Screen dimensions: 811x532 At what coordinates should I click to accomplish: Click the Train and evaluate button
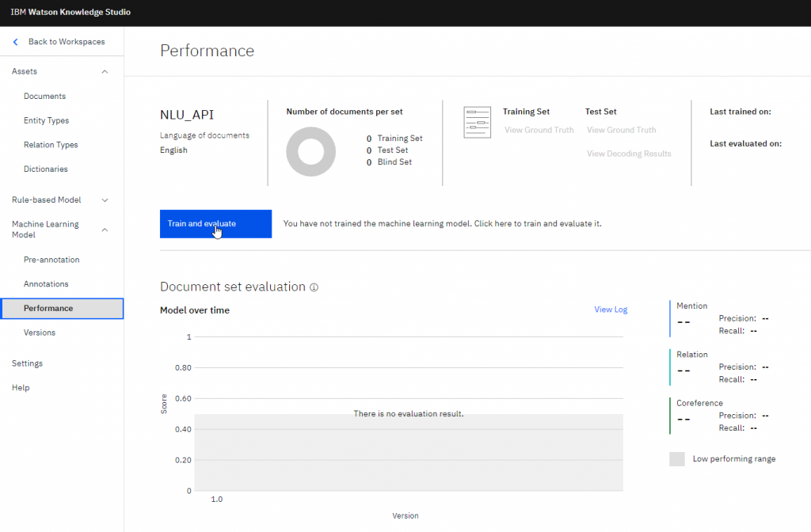215,224
